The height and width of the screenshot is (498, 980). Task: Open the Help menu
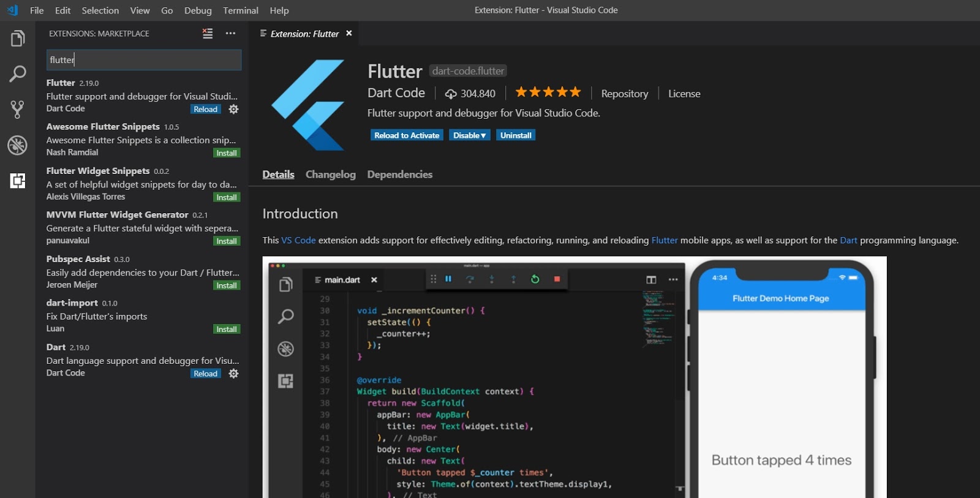tap(279, 10)
